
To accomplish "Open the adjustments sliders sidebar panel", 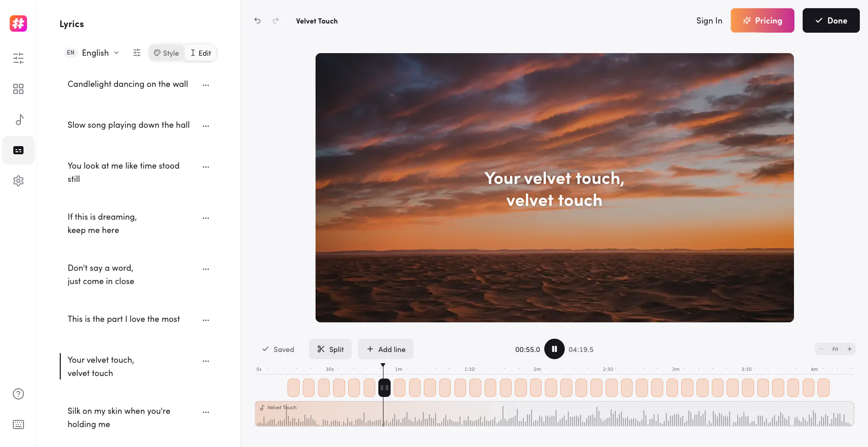I will click(x=18, y=58).
